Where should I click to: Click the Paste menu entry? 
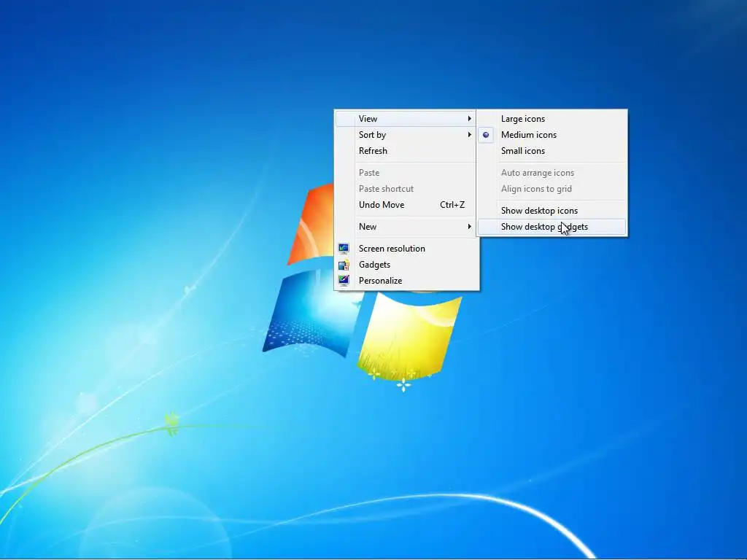(406, 173)
